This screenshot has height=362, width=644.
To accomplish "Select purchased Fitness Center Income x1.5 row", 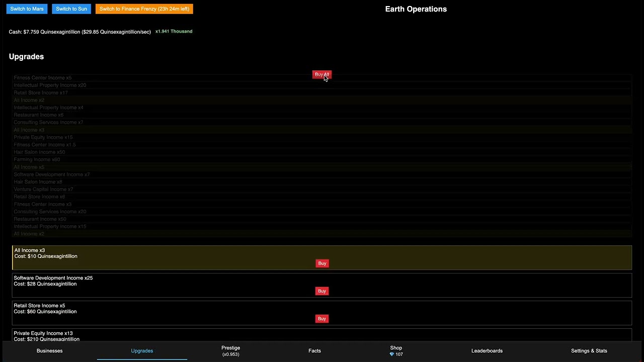I will point(322,145).
